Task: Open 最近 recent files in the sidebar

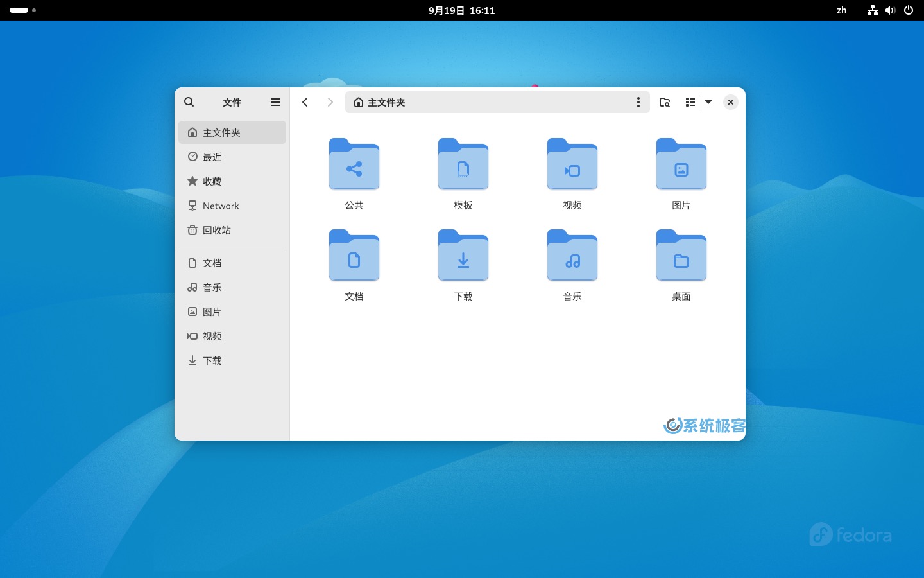Action: pyautogui.click(x=232, y=157)
